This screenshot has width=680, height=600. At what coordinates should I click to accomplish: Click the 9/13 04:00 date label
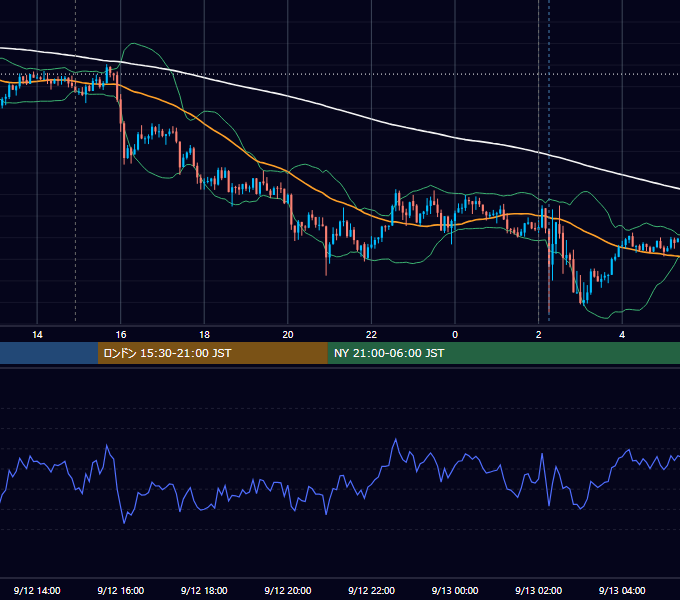pos(622,590)
